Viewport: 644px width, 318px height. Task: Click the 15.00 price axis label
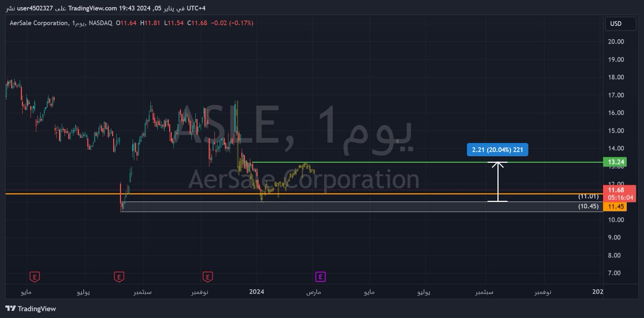(x=615, y=131)
